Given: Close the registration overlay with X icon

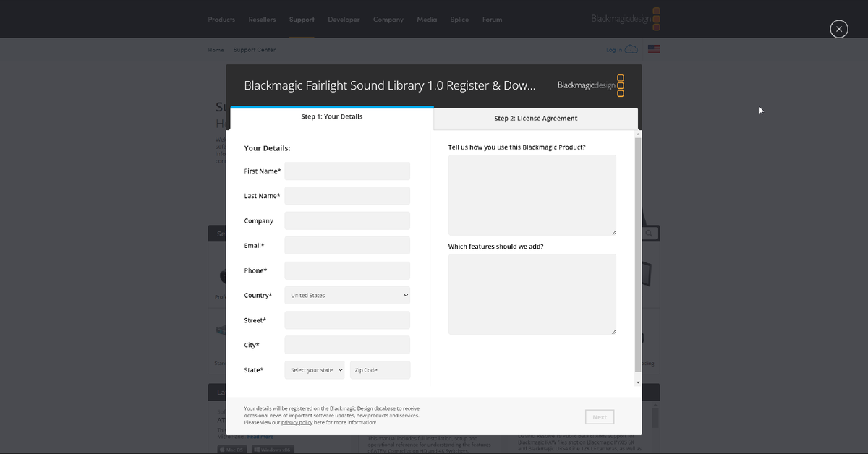Looking at the screenshot, I should [838, 29].
